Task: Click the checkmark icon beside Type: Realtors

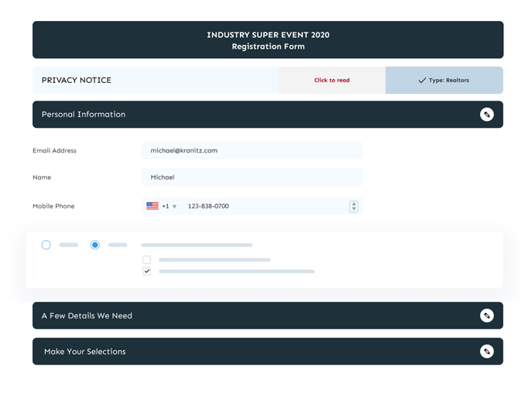Action: coord(422,81)
